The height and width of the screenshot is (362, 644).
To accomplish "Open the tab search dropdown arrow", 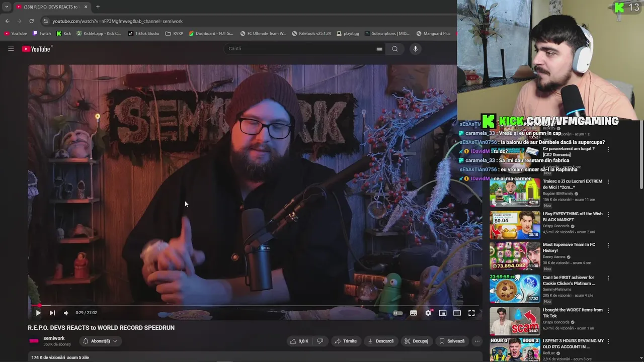I will (x=7, y=7).
